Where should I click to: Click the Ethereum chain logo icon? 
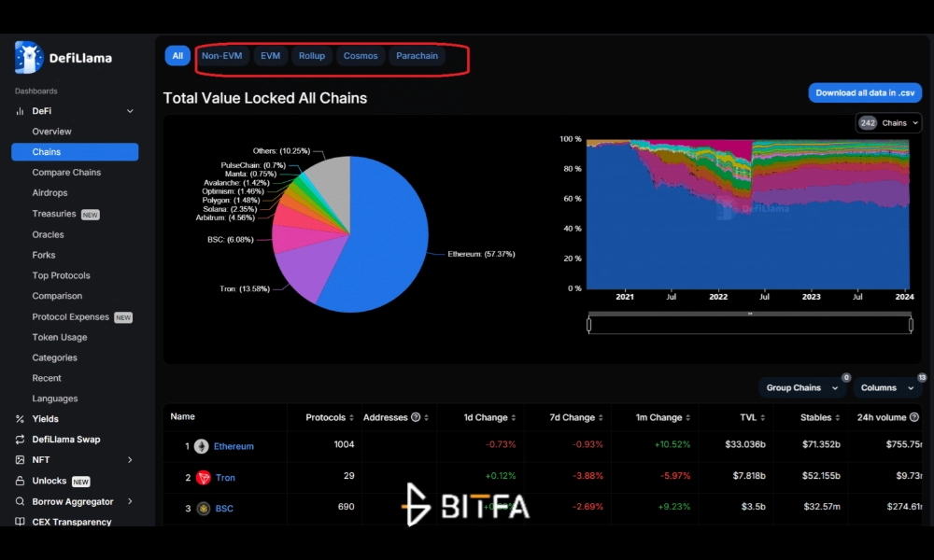(x=202, y=446)
